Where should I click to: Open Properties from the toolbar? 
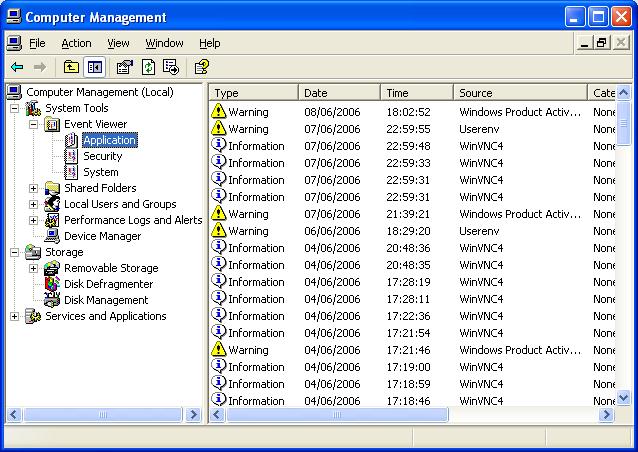pyautogui.click(x=124, y=67)
